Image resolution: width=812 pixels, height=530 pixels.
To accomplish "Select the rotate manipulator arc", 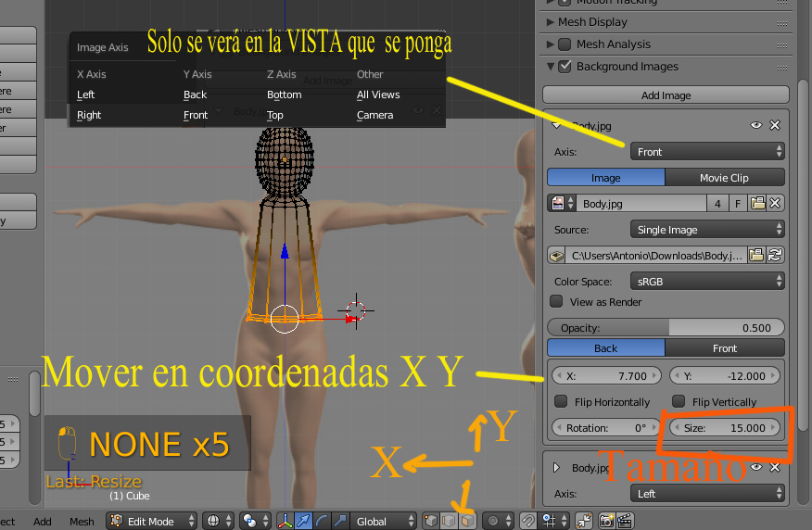I will [x=322, y=521].
